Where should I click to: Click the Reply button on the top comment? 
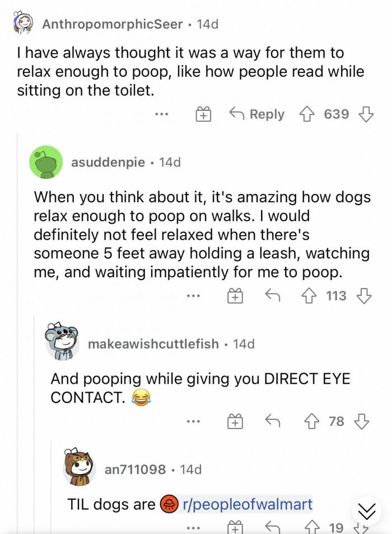[255, 114]
